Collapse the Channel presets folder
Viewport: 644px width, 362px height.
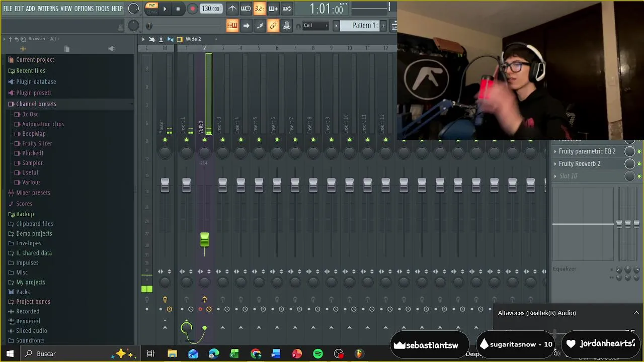[36, 104]
